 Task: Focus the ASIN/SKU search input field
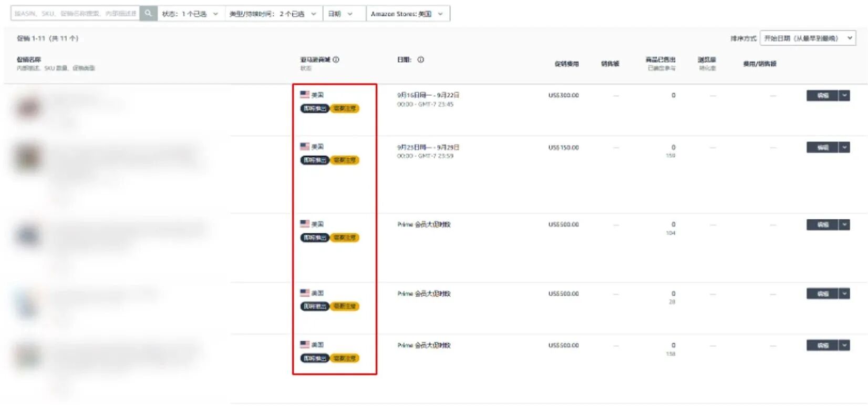tap(75, 13)
